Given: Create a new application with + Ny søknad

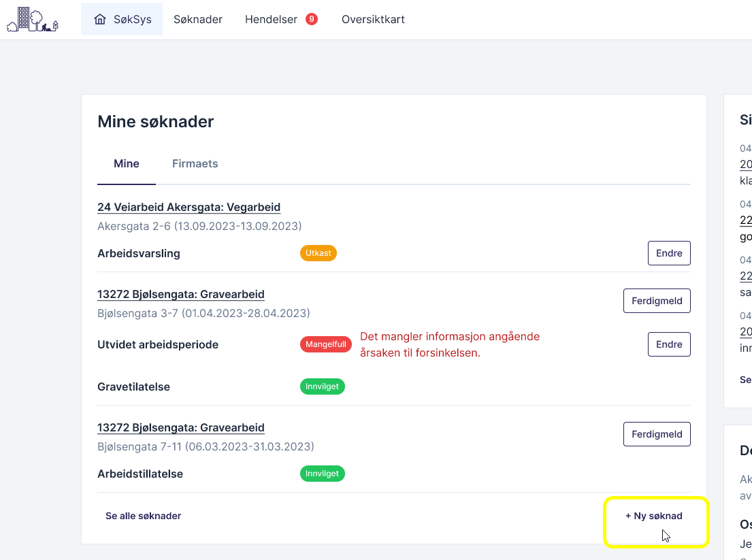Looking at the screenshot, I should click(654, 516).
